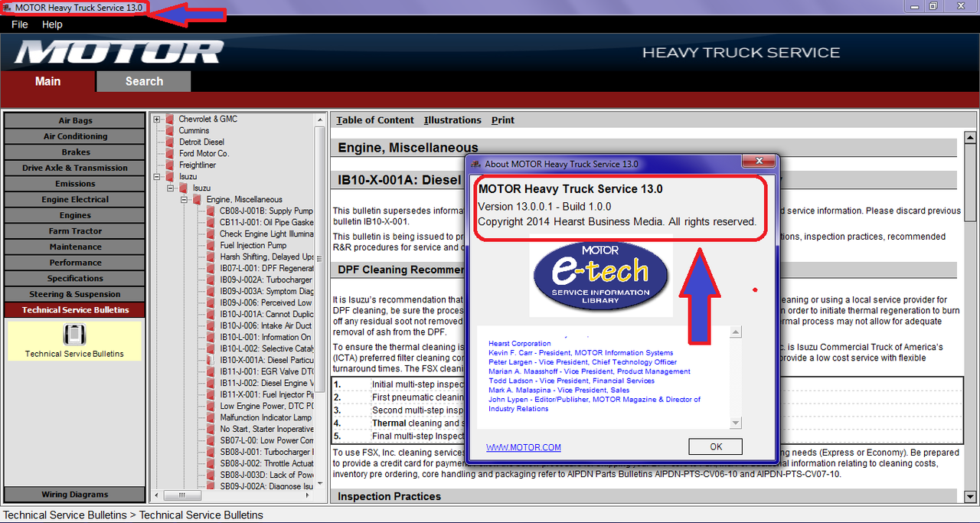Select the Emissions category

point(75,184)
